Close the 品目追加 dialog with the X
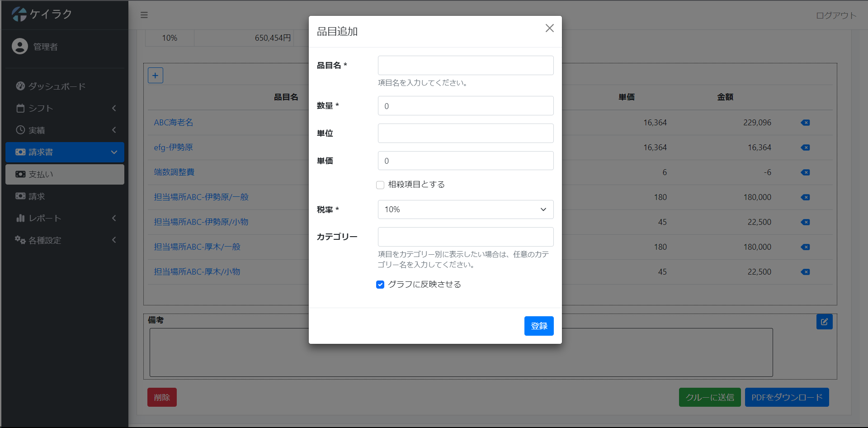 point(549,28)
